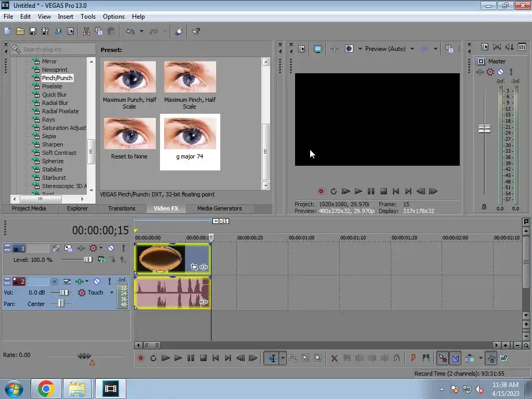
Task: Open the Options menu
Action: pos(114,16)
